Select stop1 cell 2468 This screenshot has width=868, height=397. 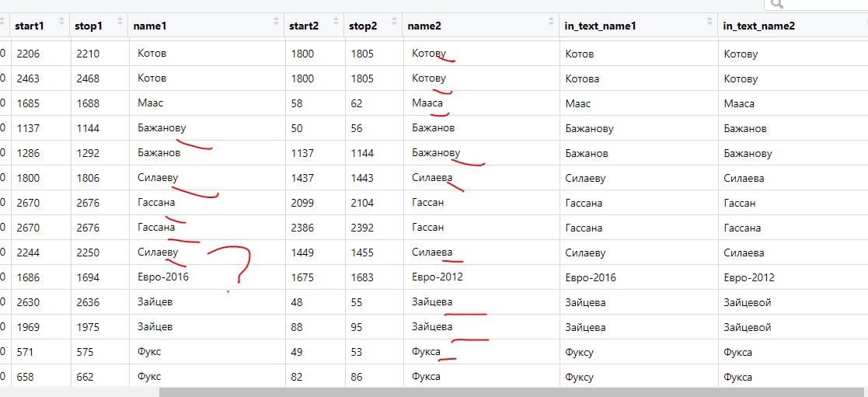[x=87, y=78]
